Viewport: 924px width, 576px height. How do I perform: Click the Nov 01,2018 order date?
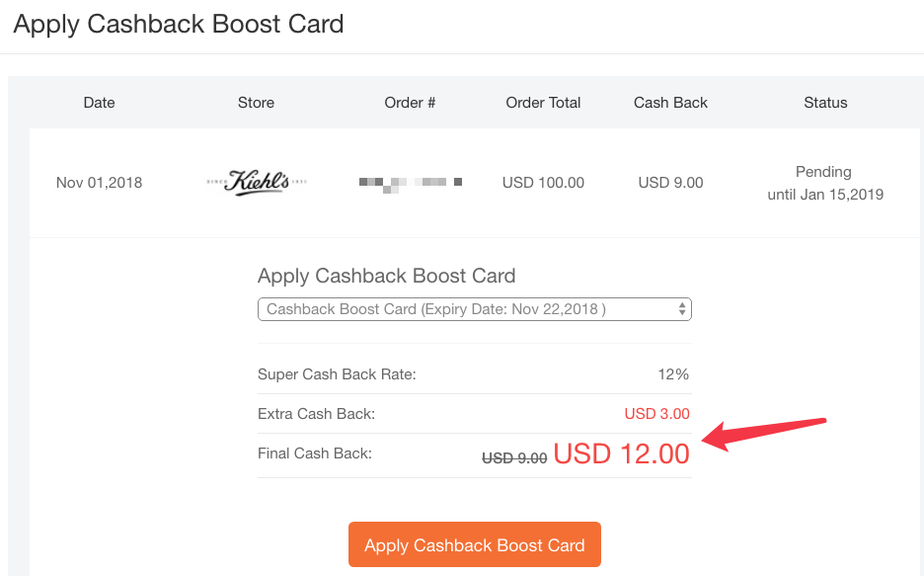coord(99,183)
